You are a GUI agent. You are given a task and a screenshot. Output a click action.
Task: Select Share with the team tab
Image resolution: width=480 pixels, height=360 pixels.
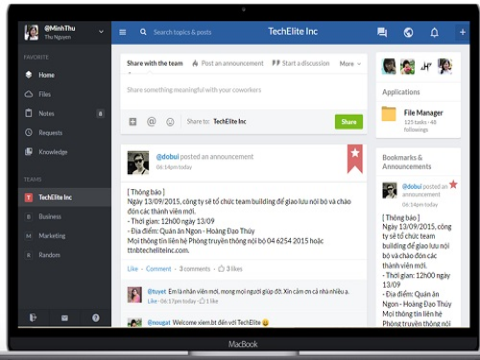tap(155, 63)
